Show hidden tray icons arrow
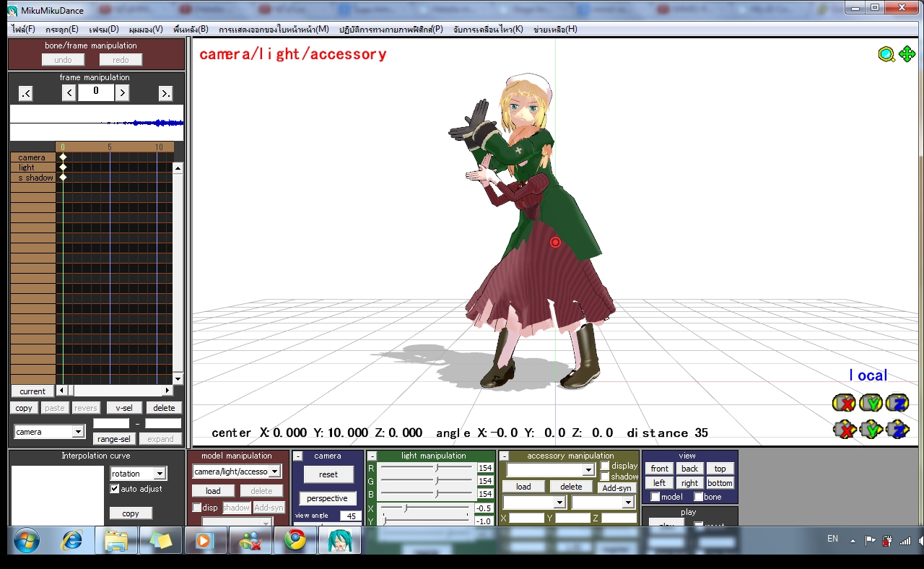The height and width of the screenshot is (569, 924). (x=853, y=540)
